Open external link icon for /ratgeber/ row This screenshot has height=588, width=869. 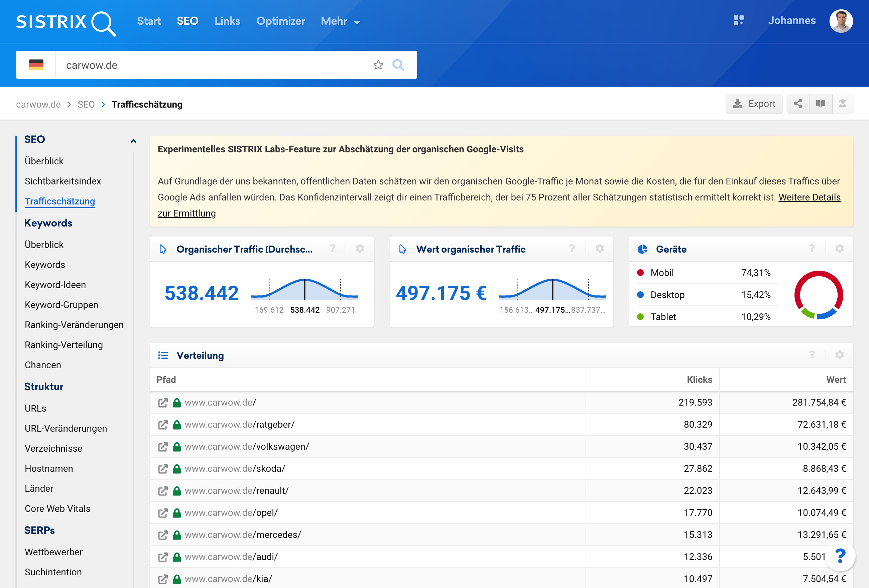point(163,425)
